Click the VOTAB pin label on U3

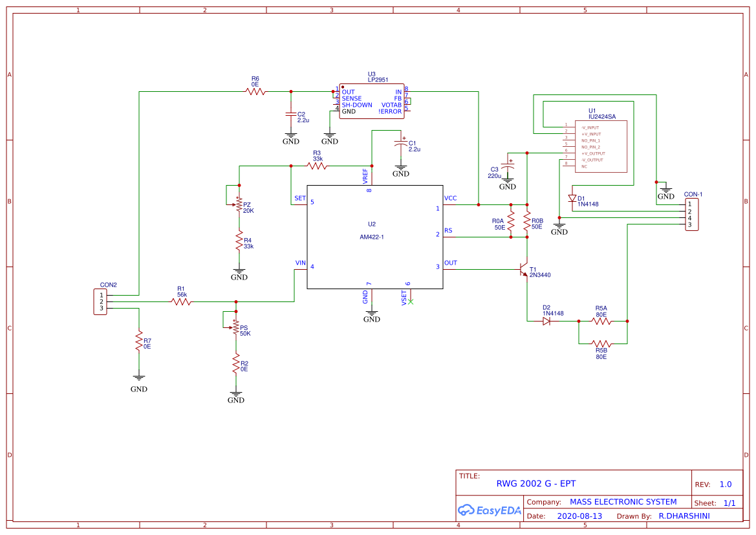(391, 105)
